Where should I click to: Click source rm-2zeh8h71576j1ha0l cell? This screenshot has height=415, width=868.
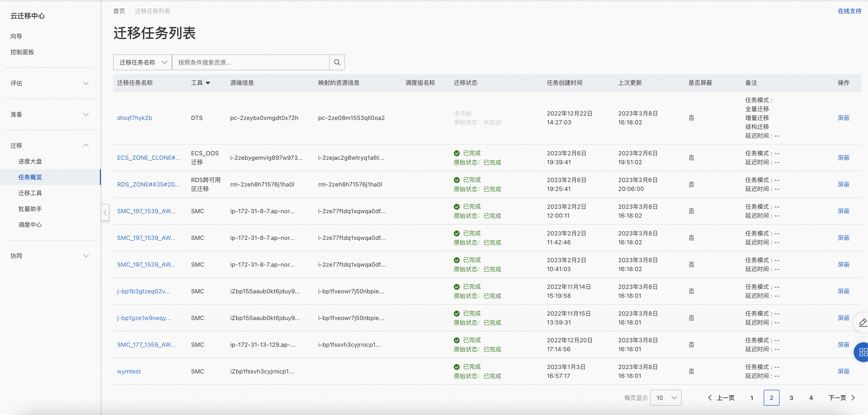(x=262, y=184)
